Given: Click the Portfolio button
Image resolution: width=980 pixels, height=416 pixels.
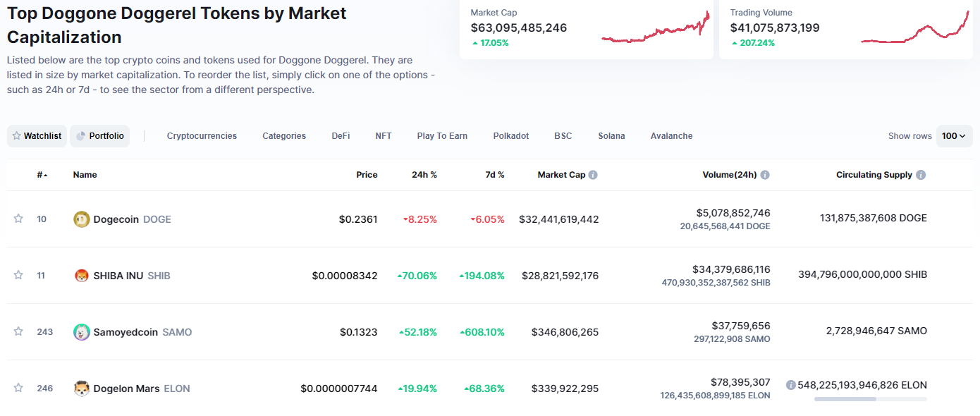Looking at the screenshot, I should pyautogui.click(x=99, y=136).
